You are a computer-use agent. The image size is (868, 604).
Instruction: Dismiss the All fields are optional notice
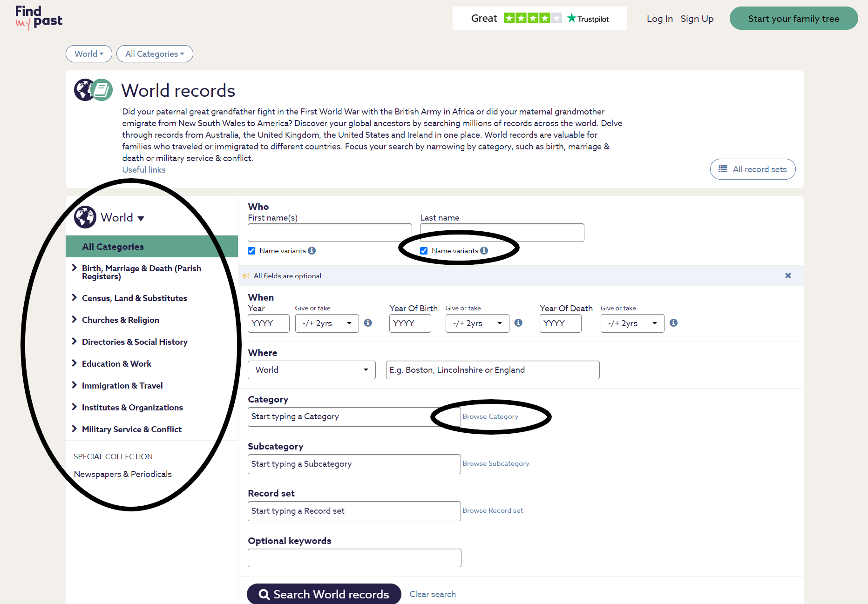(788, 276)
